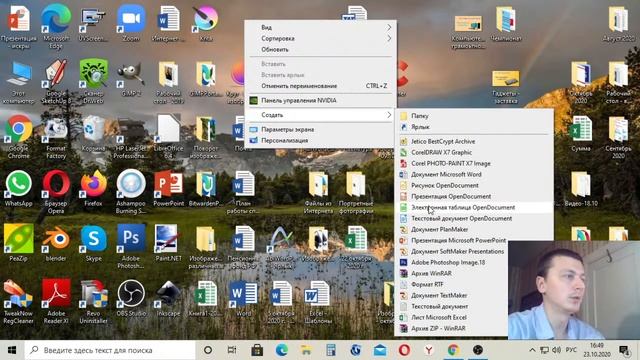Launch the Zoom desktop shortcut
The height and width of the screenshot is (360, 640).
[131, 22]
